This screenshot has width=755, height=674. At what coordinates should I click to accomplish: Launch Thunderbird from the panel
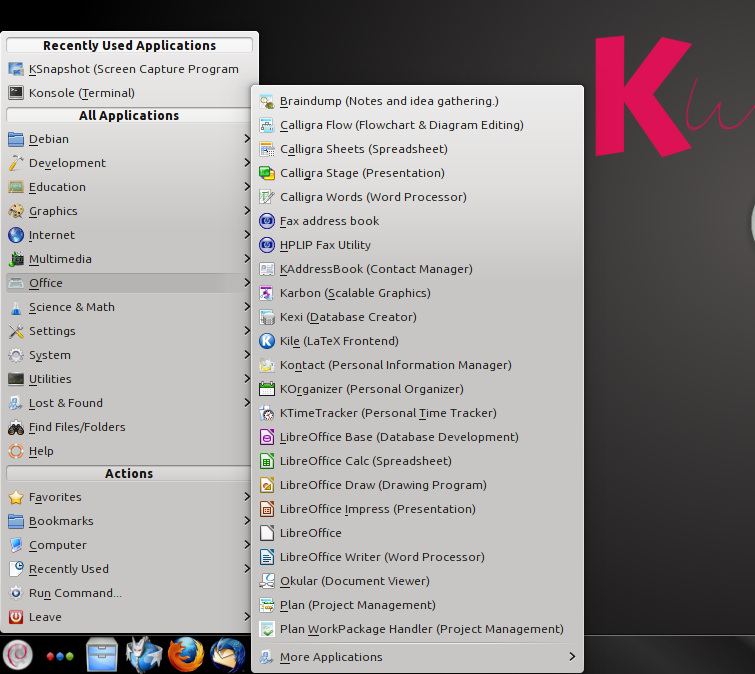point(227,655)
